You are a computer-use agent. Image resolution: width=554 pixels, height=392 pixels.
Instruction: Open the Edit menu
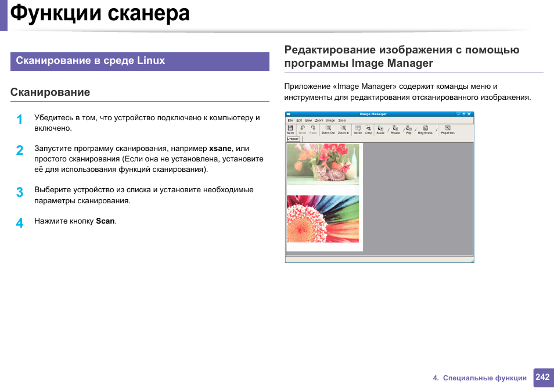[x=299, y=120]
